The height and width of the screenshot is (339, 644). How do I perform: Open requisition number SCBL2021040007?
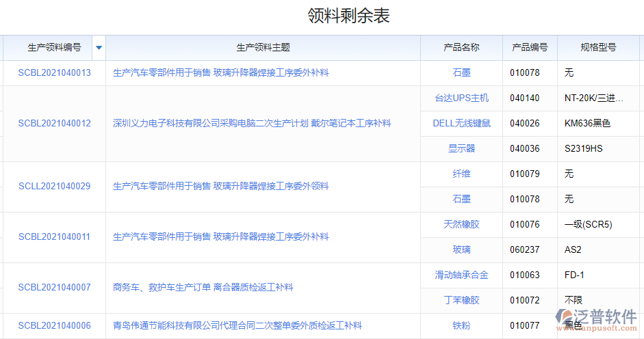[54, 288]
